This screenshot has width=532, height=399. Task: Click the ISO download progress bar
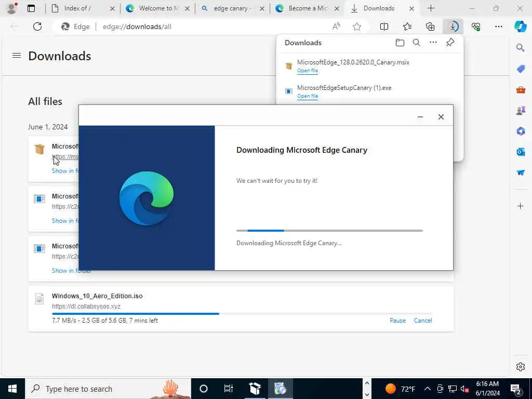pyautogui.click(x=242, y=314)
